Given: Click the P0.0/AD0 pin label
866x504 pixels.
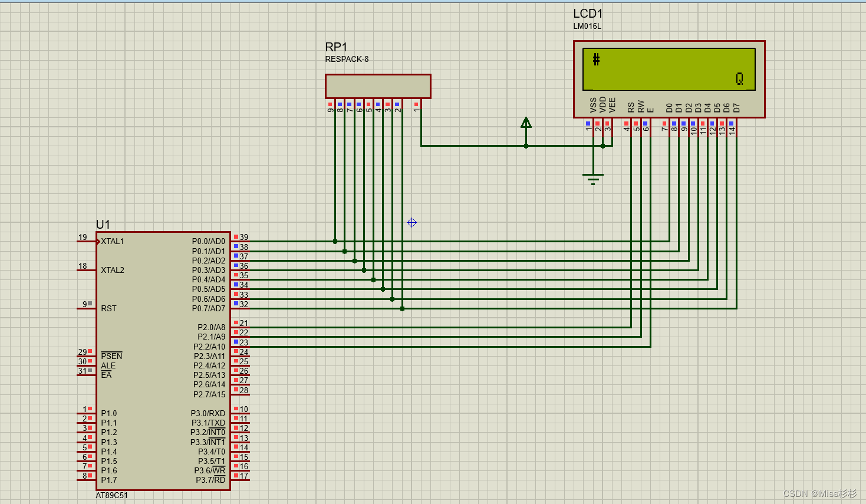Looking at the screenshot, I should click(209, 241).
